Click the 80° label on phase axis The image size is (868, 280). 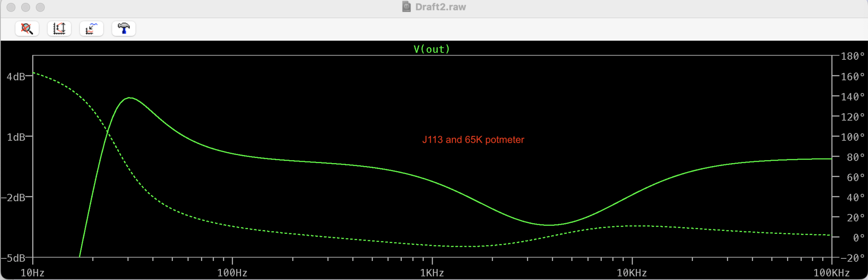[856, 157]
